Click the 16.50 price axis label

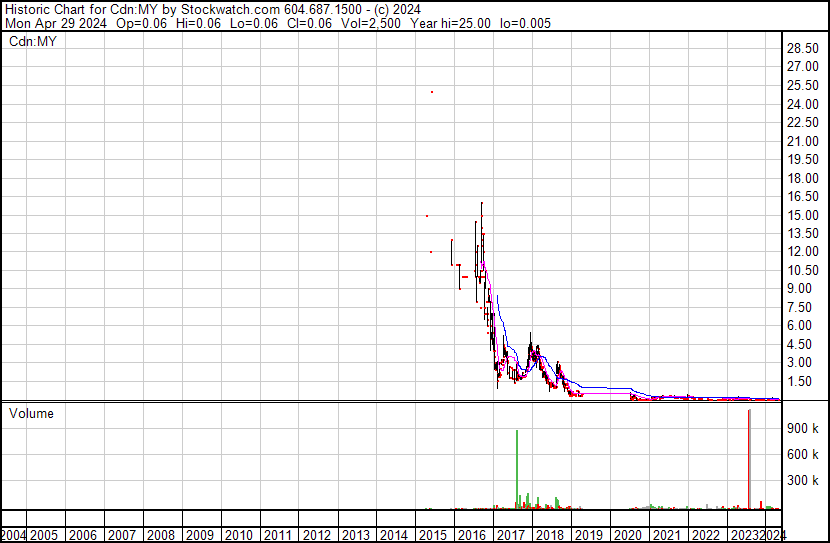(x=803, y=196)
